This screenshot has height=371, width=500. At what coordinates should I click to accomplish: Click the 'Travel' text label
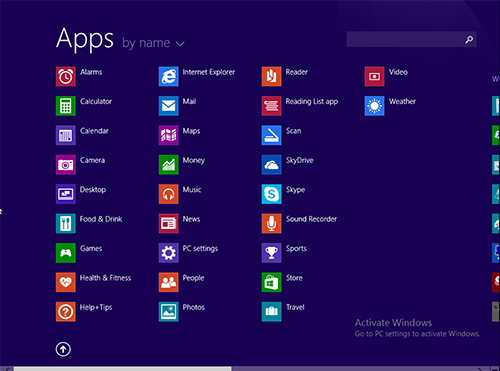(x=295, y=307)
